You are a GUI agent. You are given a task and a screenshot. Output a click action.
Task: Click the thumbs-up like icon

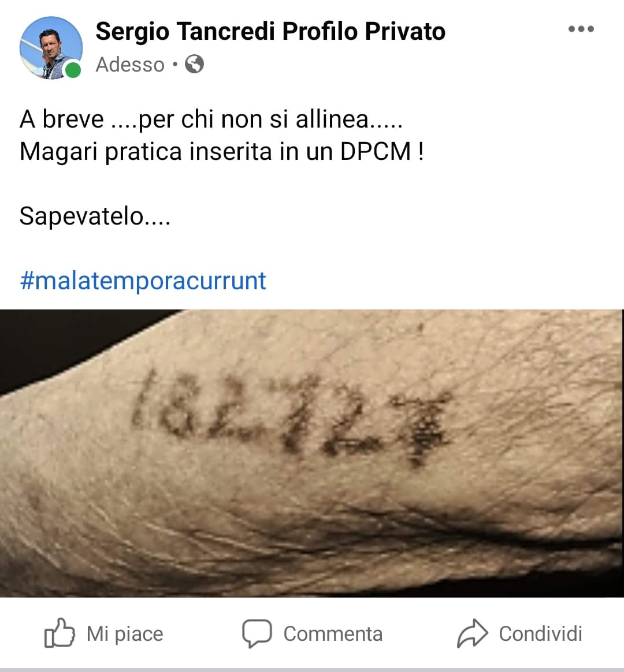(x=60, y=633)
